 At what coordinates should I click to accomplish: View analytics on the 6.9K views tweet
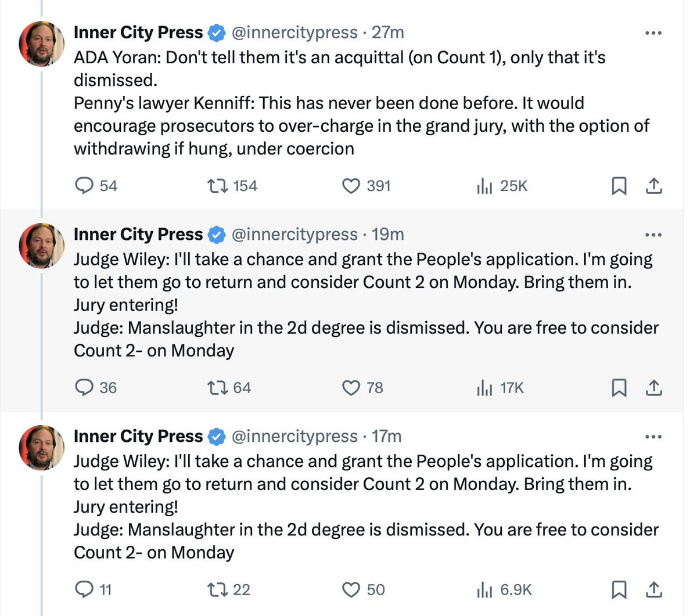(484, 589)
